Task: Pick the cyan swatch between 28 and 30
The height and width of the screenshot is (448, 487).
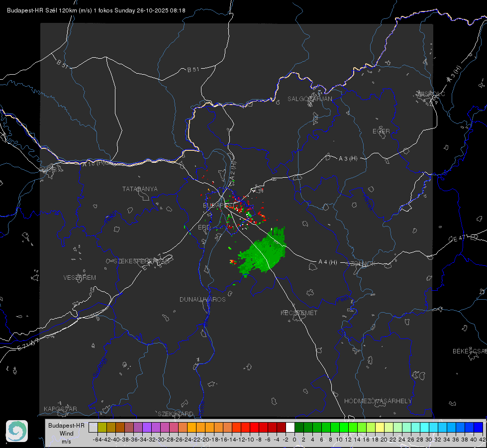Action: [425, 427]
